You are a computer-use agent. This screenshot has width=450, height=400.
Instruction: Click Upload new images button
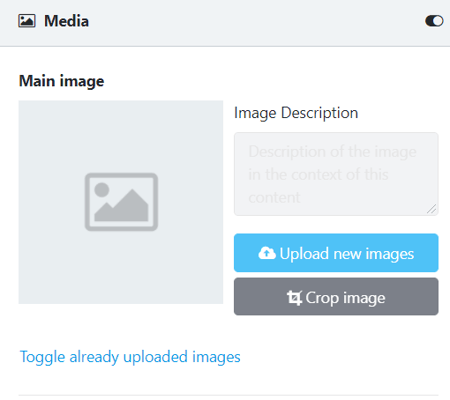click(336, 253)
